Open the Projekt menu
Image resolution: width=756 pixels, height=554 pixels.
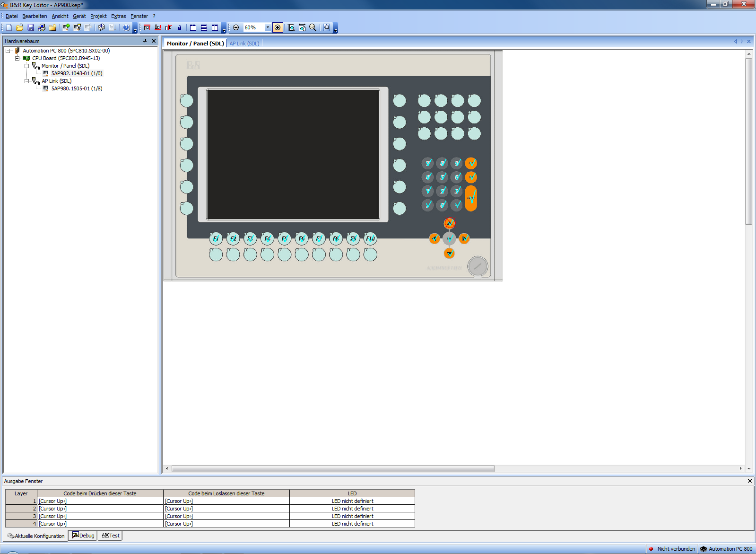pos(98,16)
